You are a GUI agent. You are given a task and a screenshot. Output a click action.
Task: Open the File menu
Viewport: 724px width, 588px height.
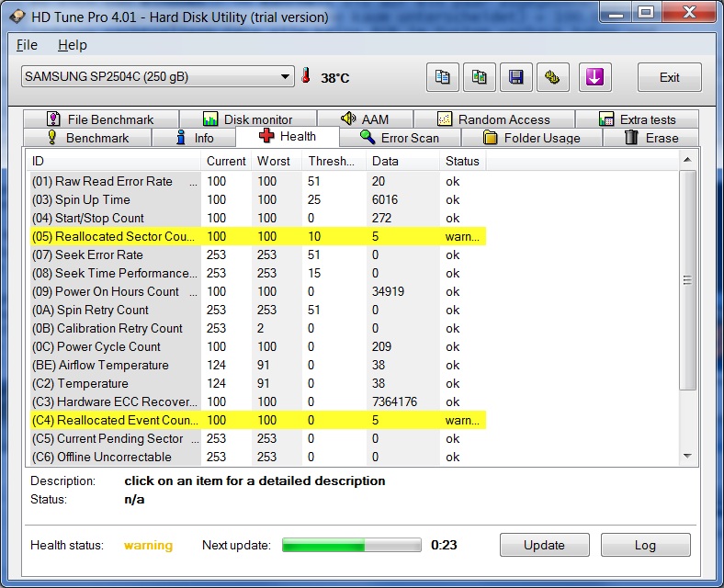[27, 45]
